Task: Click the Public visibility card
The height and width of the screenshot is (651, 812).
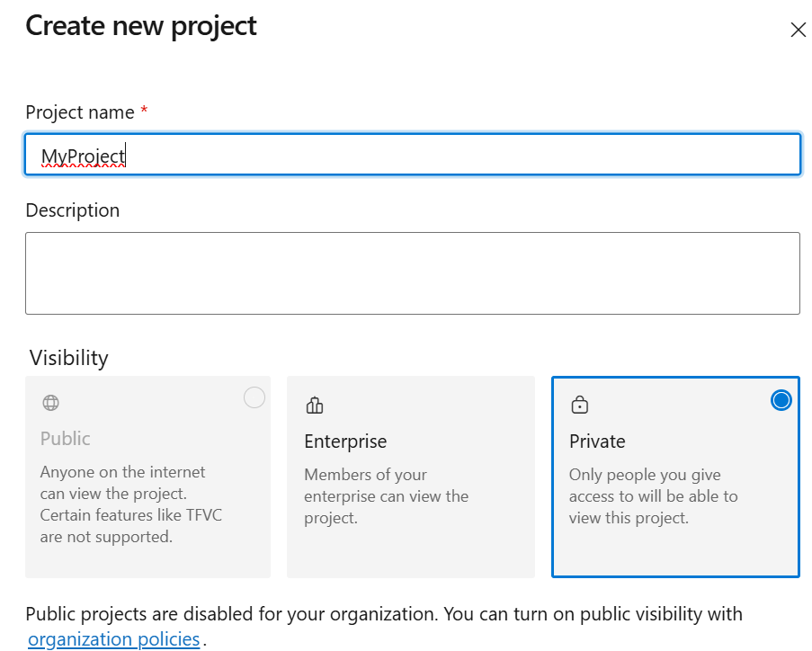Action: (x=147, y=477)
